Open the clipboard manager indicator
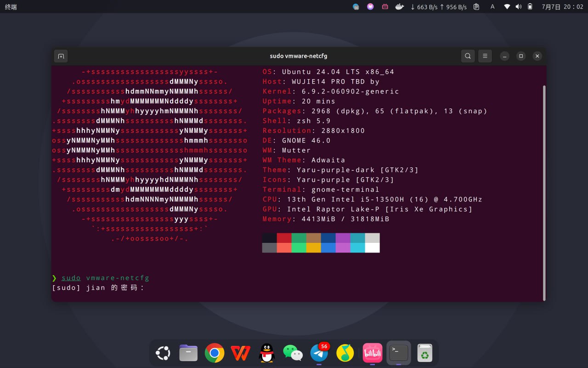 click(476, 7)
